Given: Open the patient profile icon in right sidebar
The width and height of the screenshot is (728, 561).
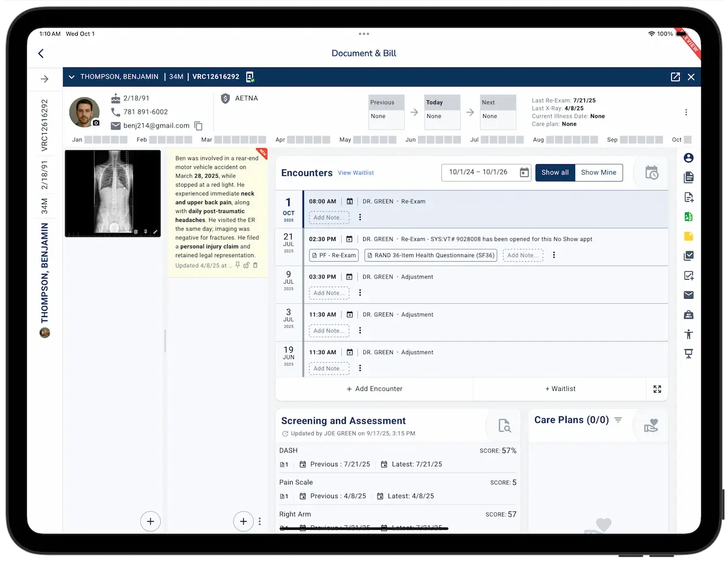Looking at the screenshot, I should (688, 157).
